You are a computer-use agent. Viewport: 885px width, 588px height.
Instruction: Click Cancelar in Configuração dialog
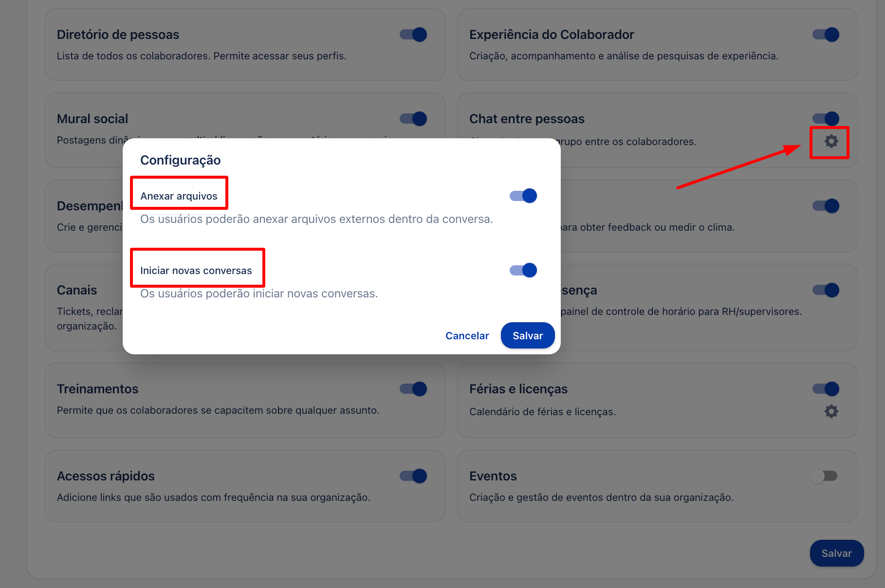[x=467, y=335]
